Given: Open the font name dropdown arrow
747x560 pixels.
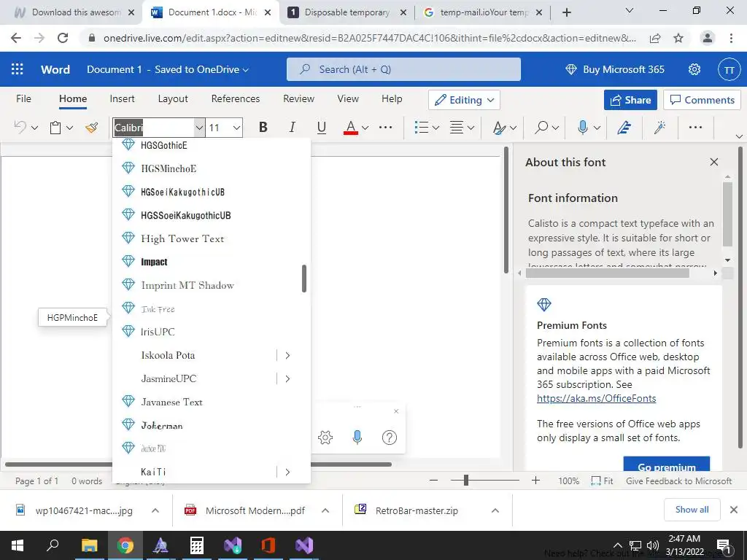Looking at the screenshot, I should (199, 128).
